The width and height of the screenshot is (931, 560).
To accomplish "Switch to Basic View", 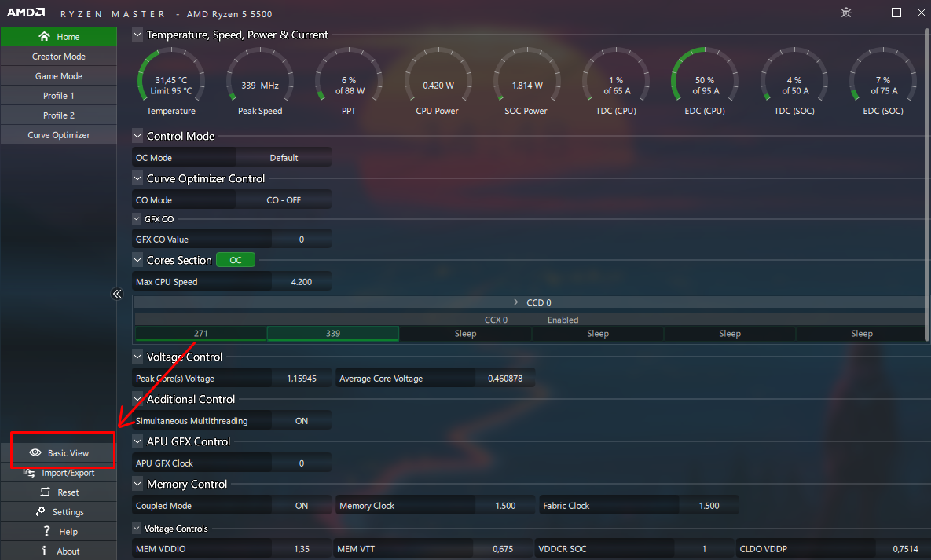I will coord(59,452).
